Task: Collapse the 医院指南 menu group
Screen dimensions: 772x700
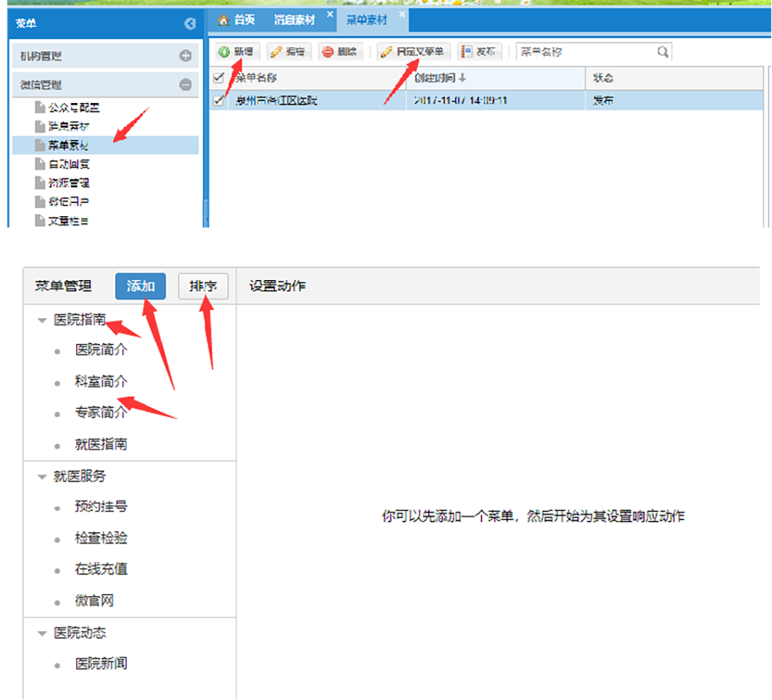Action: 42,320
